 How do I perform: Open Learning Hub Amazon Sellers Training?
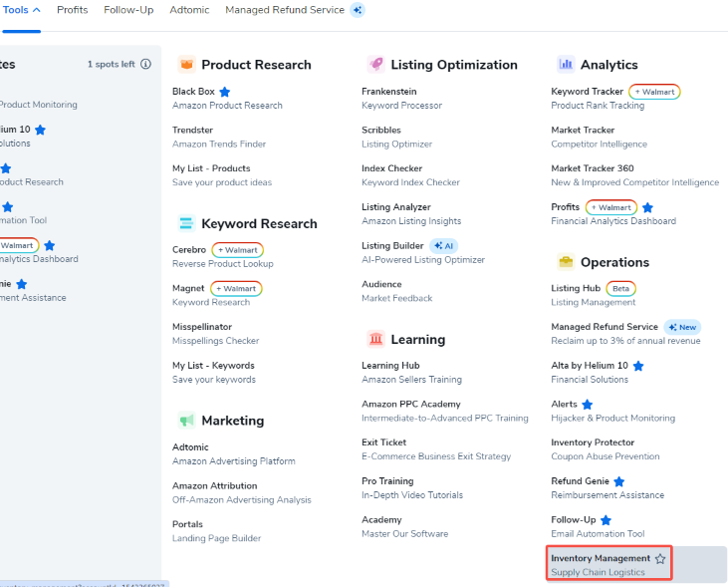(411, 373)
